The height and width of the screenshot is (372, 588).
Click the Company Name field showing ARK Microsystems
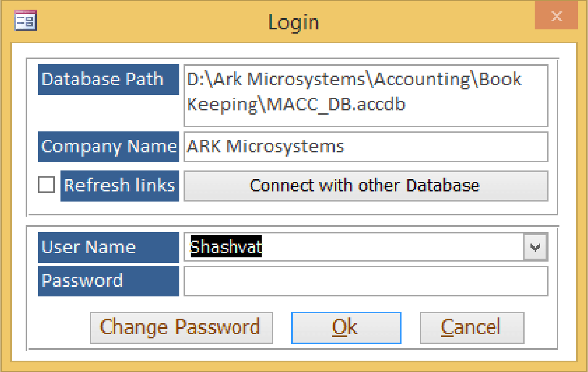tap(366, 147)
